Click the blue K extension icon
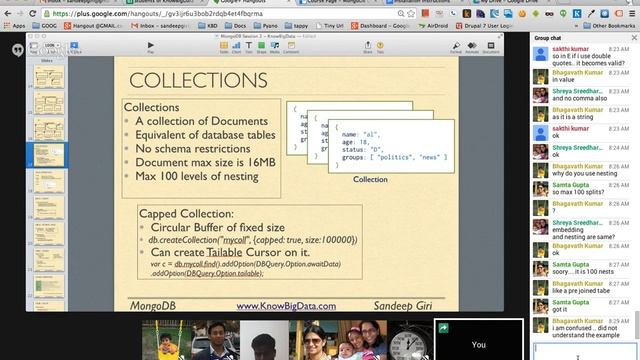 coord(577,13)
